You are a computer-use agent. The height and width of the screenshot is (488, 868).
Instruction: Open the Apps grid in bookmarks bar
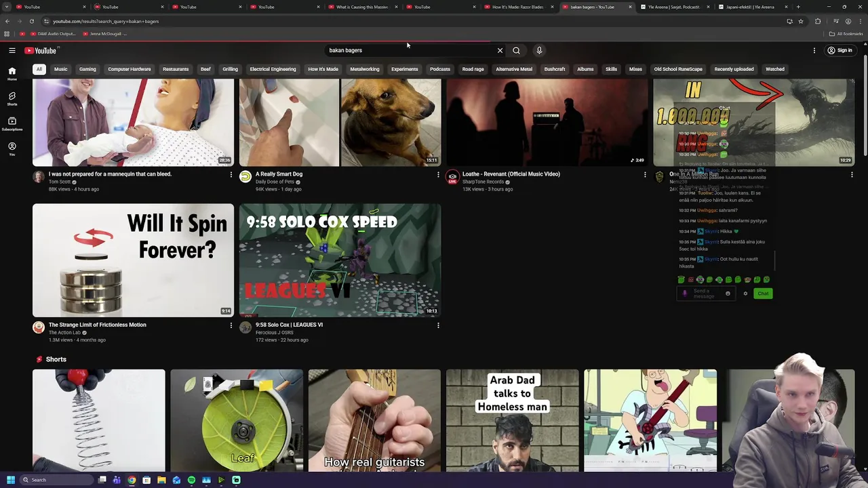[x=7, y=34]
